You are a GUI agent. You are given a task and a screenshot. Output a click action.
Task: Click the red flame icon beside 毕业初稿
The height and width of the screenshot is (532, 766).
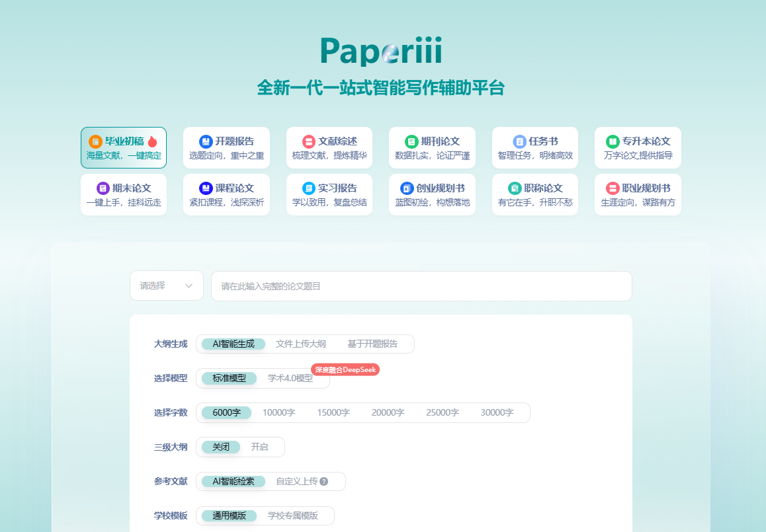[x=152, y=141]
